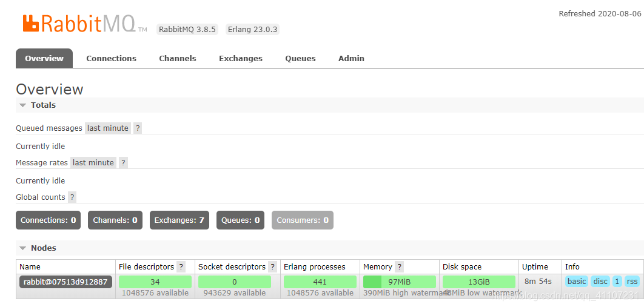Open help for Socket descriptors column

[272, 267]
